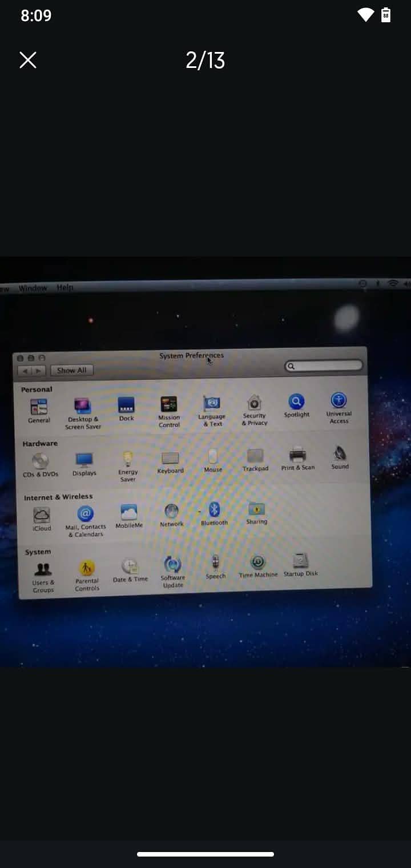411x868 pixels.
Task: Open General preferences
Action: [39, 411]
